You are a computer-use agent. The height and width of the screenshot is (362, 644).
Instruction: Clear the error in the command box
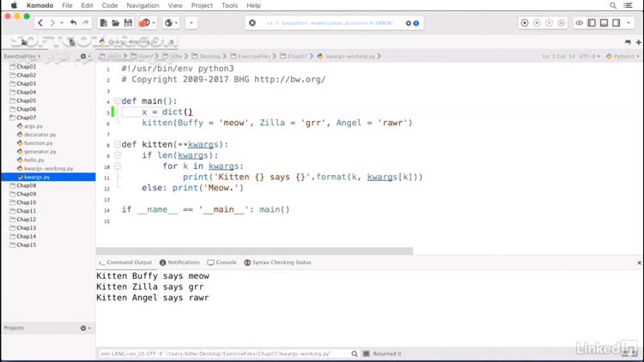[x=252, y=23]
